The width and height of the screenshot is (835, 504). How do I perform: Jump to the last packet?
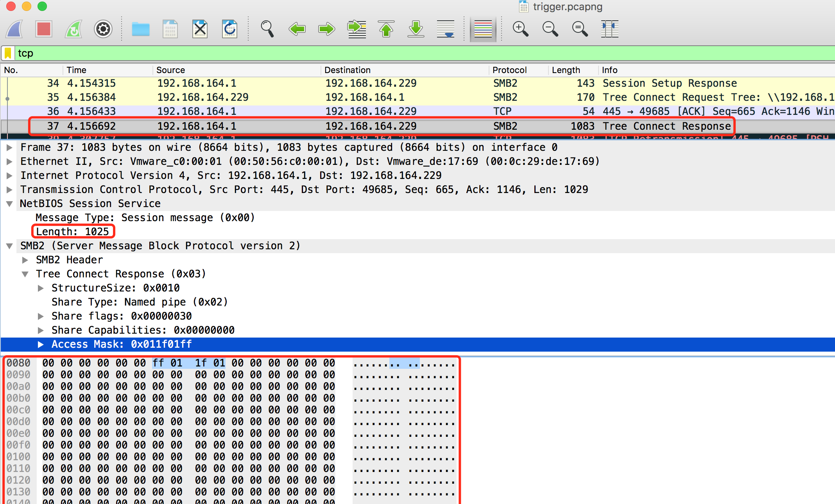(x=416, y=29)
